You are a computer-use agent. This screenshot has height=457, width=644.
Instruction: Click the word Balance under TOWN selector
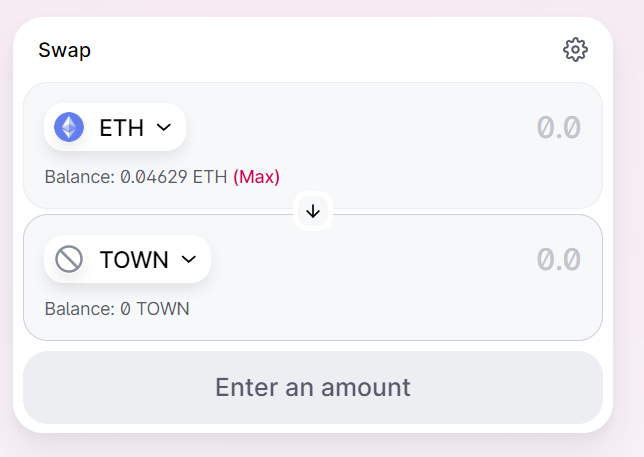tap(79, 309)
